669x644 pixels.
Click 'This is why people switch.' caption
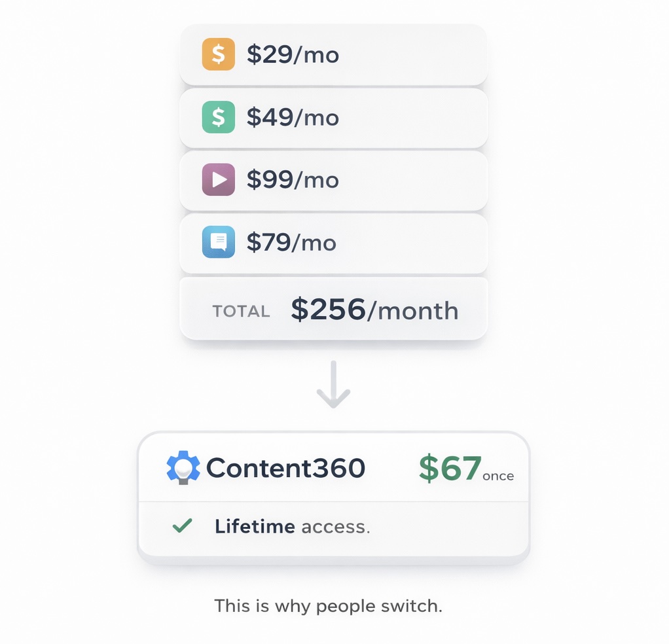pos(328,605)
